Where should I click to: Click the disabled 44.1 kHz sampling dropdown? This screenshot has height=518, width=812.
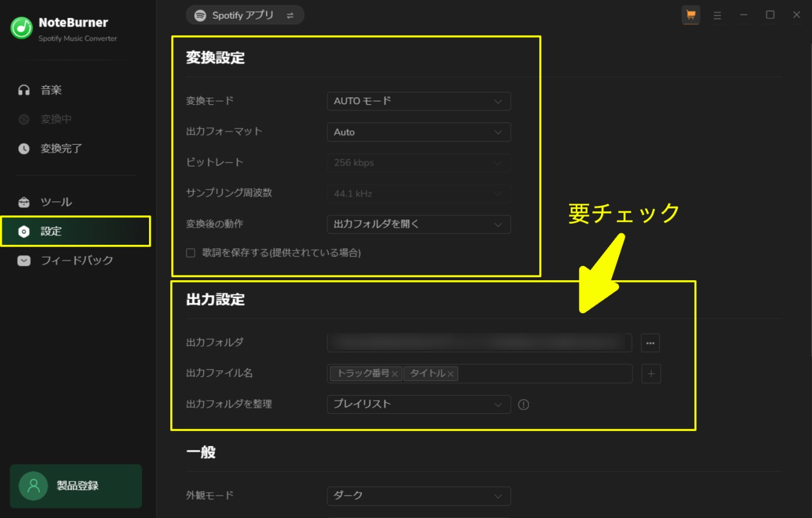(419, 193)
